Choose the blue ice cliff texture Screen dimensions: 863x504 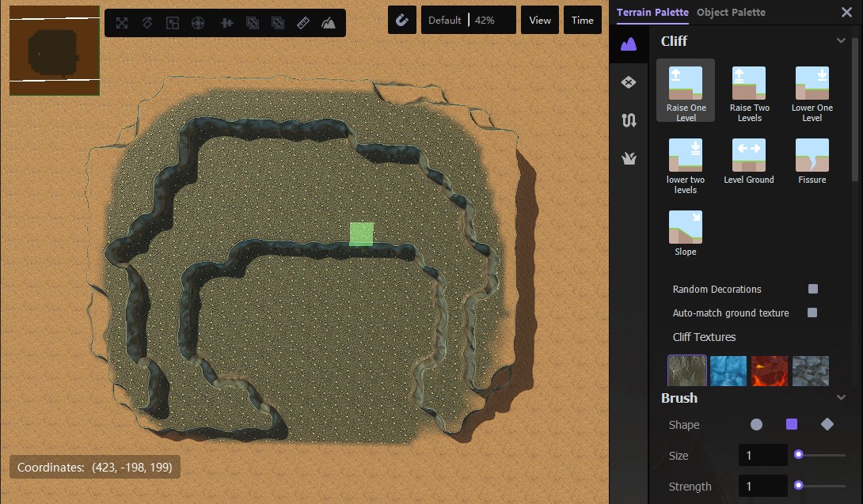click(x=728, y=370)
